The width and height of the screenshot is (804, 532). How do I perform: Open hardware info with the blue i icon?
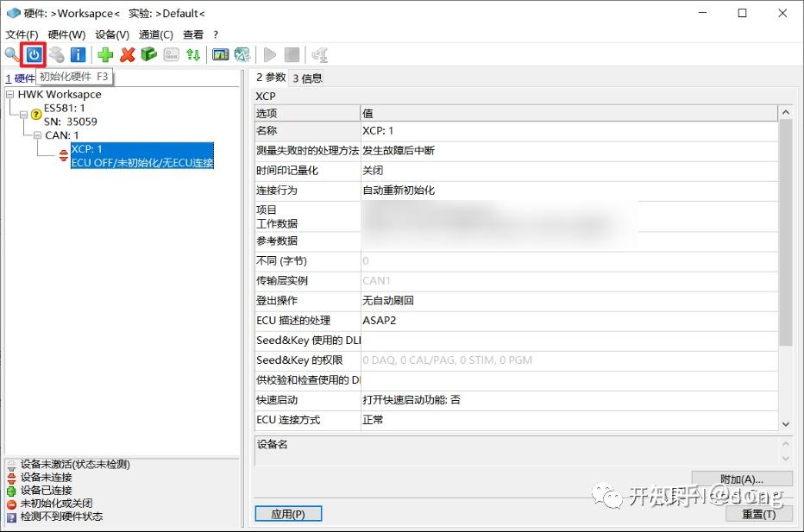point(78,54)
